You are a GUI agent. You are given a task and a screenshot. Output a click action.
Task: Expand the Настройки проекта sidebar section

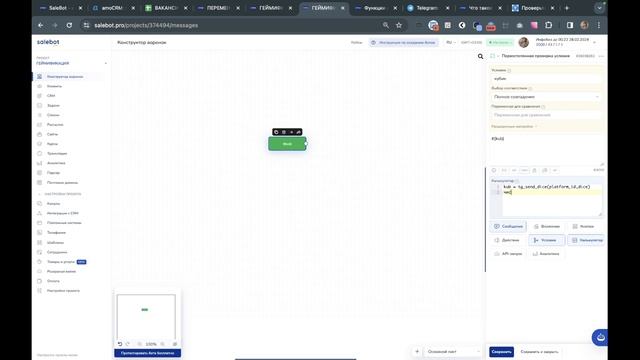click(x=62, y=194)
